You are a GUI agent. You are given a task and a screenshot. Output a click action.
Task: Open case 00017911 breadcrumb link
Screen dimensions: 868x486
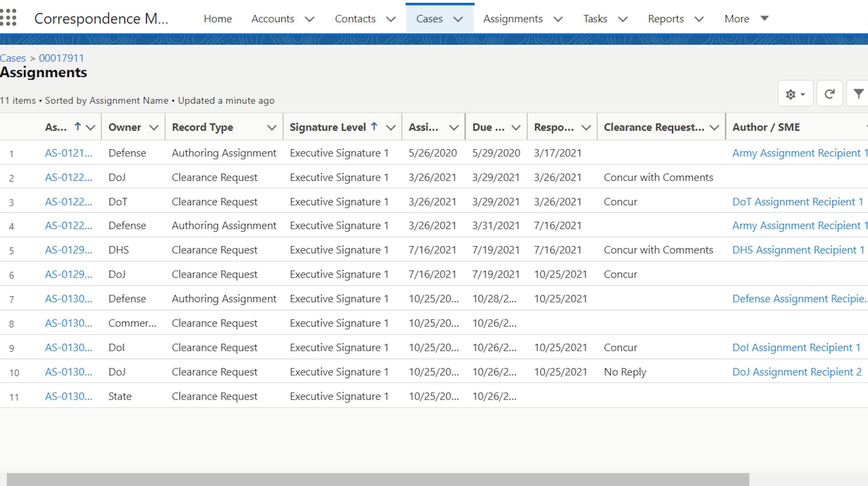point(61,58)
